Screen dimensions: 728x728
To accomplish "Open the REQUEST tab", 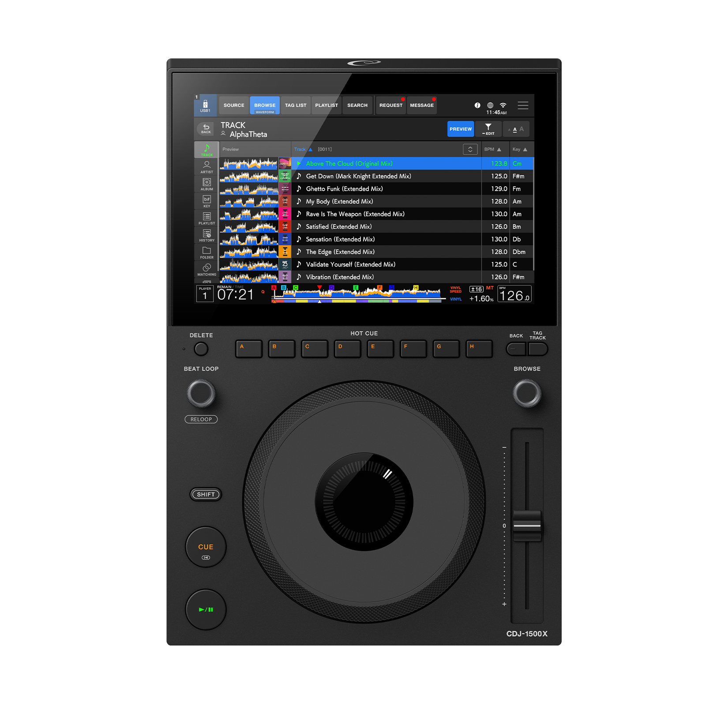I will click(391, 105).
